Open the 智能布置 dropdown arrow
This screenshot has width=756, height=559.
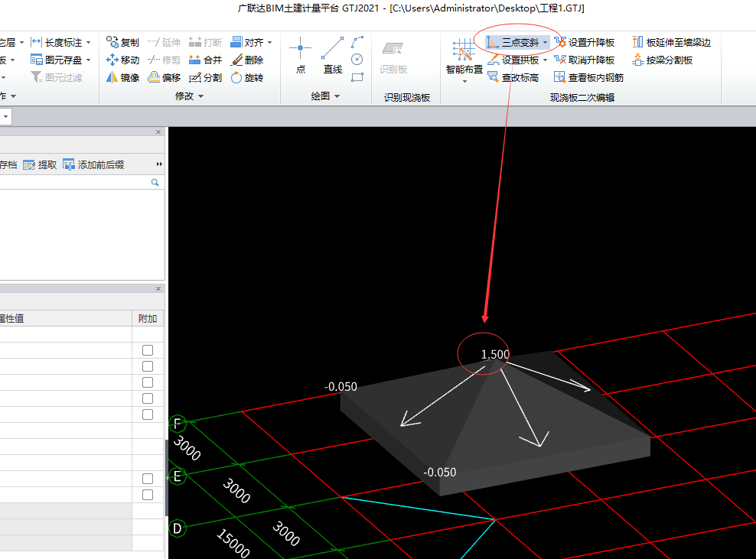[x=464, y=81]
